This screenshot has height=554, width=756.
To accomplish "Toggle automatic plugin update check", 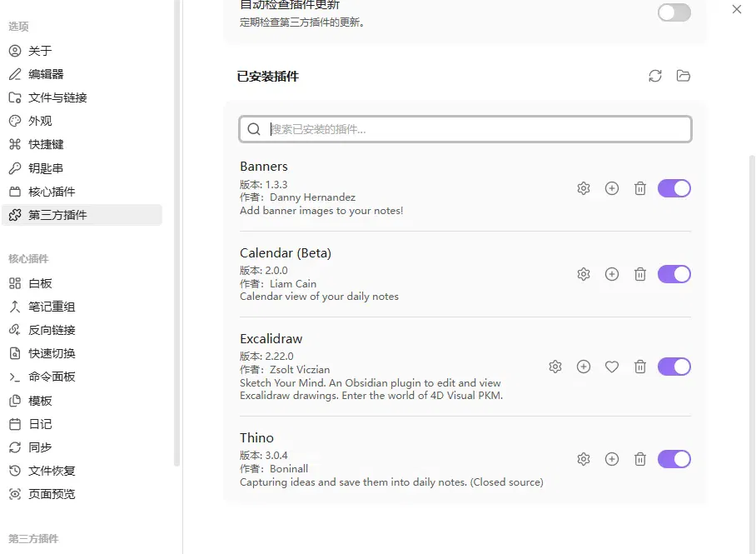I will [674, 12].
